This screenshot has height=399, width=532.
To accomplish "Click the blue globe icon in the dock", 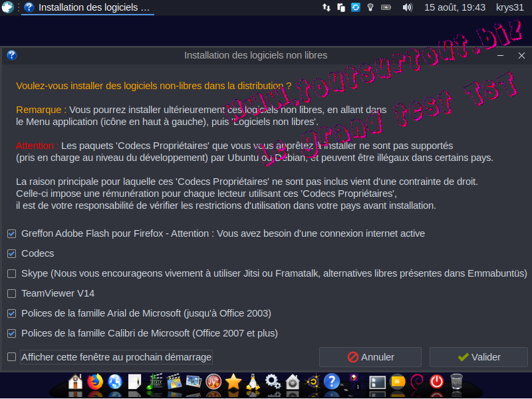I will 115,382.
